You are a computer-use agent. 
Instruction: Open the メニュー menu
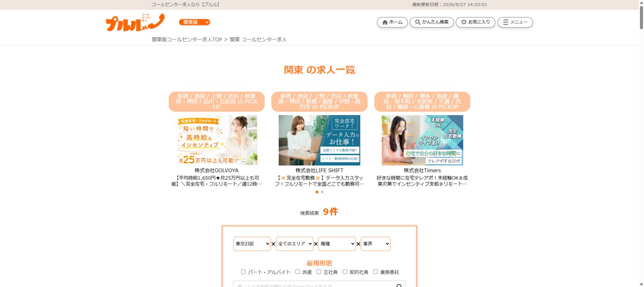[515, 22]
